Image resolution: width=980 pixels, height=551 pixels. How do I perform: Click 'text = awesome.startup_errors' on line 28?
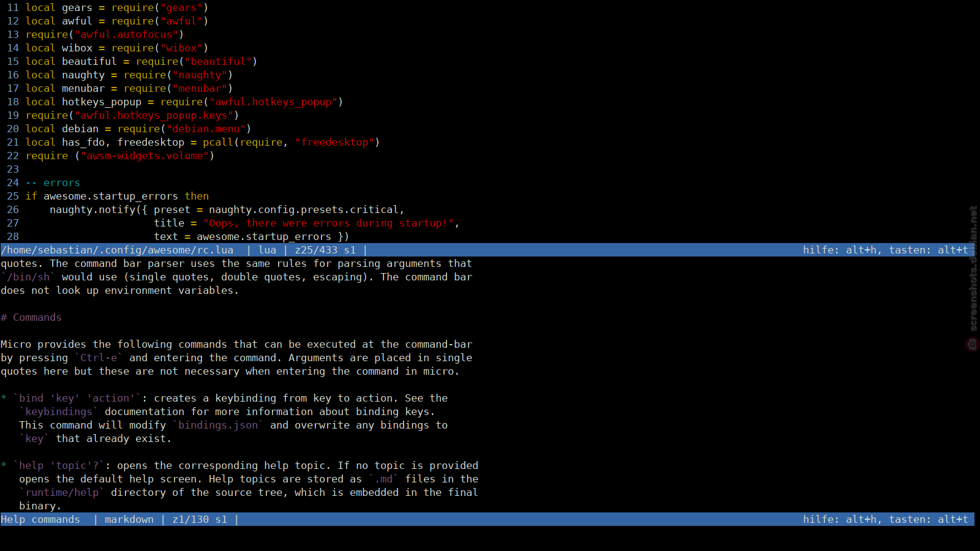click(243, 236)
